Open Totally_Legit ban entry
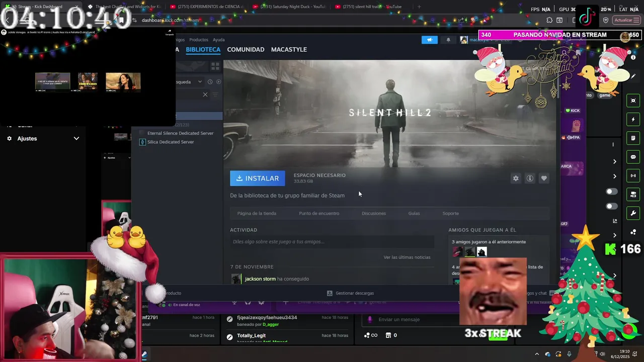This screenshot has height=362, width=644. [x=287, y=337]
